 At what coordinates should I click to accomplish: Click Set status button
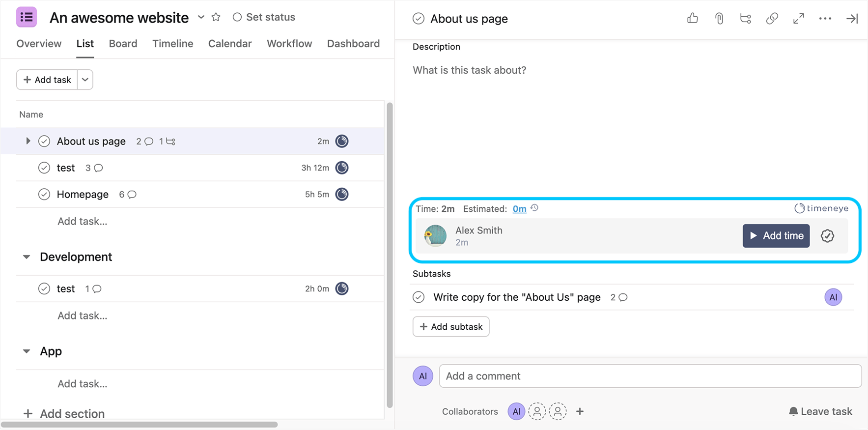tap(264, 17)
